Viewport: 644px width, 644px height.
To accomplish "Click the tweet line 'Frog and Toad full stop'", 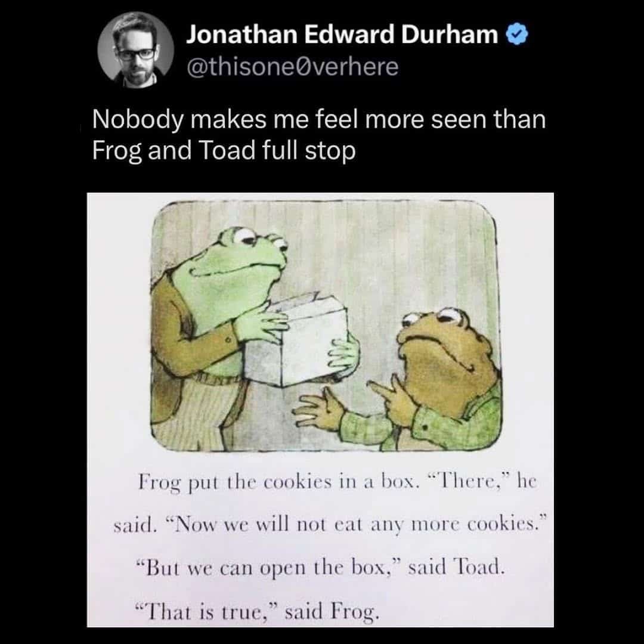I will tap(224, 151).
